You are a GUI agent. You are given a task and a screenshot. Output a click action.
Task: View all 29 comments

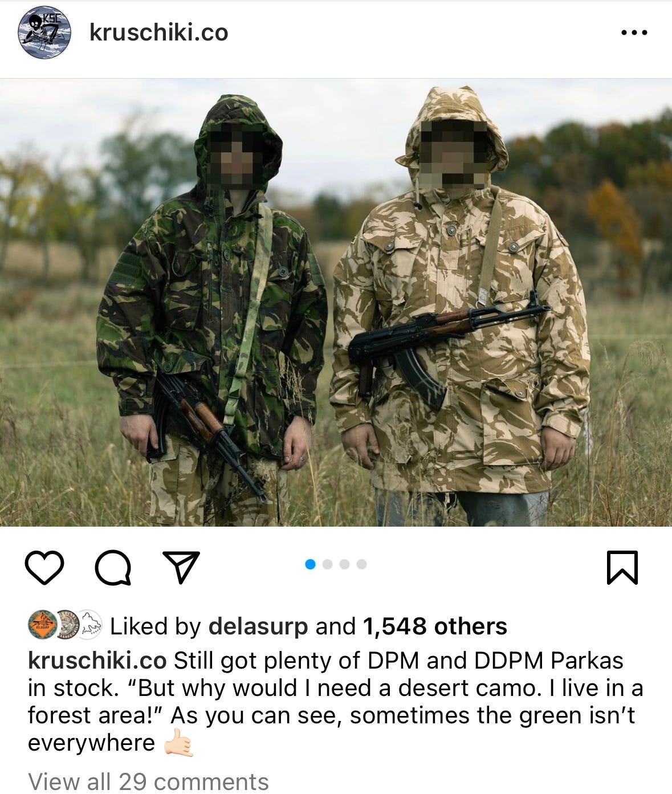pos(148,781)
